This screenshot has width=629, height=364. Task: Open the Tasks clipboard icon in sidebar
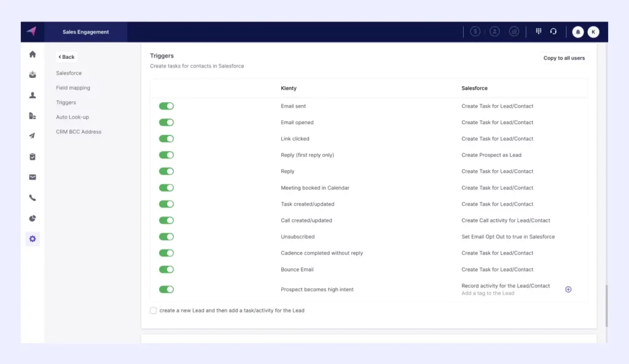click(x=33, y=157)
